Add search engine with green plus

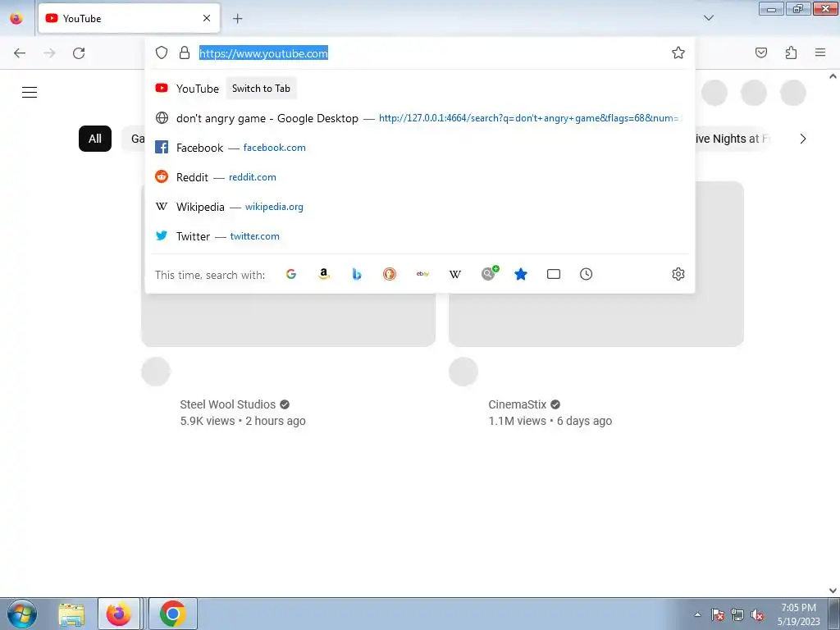[489, 273]
